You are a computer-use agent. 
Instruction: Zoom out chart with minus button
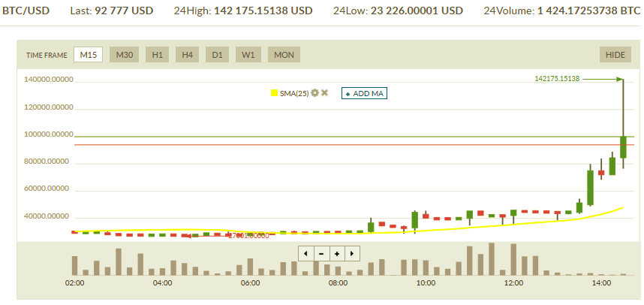pyautogui.click(x=321, y=253)
